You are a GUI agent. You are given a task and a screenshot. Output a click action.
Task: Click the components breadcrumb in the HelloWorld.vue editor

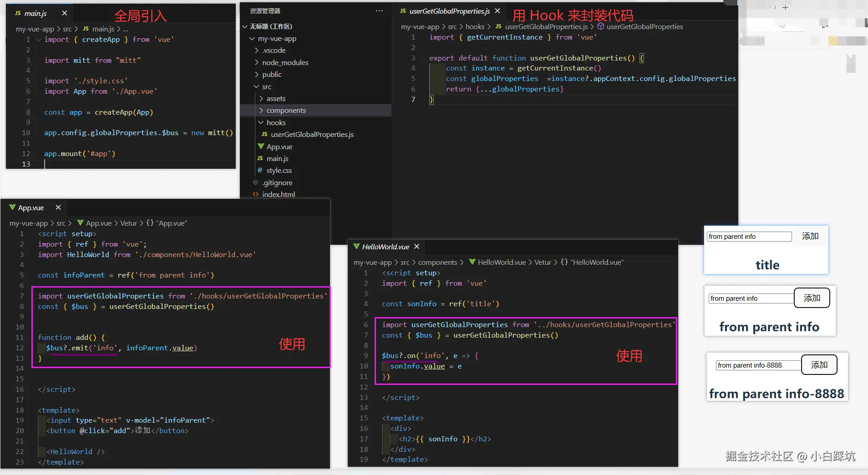coord(437,262)
